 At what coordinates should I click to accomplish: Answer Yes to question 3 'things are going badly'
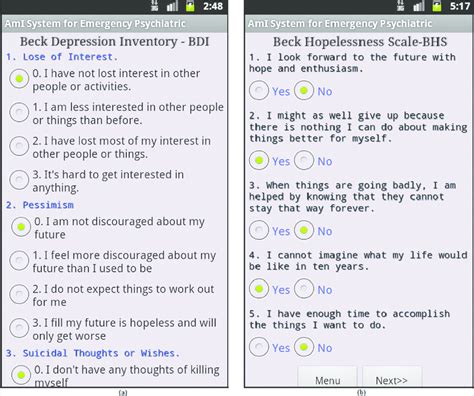point(259,230)
